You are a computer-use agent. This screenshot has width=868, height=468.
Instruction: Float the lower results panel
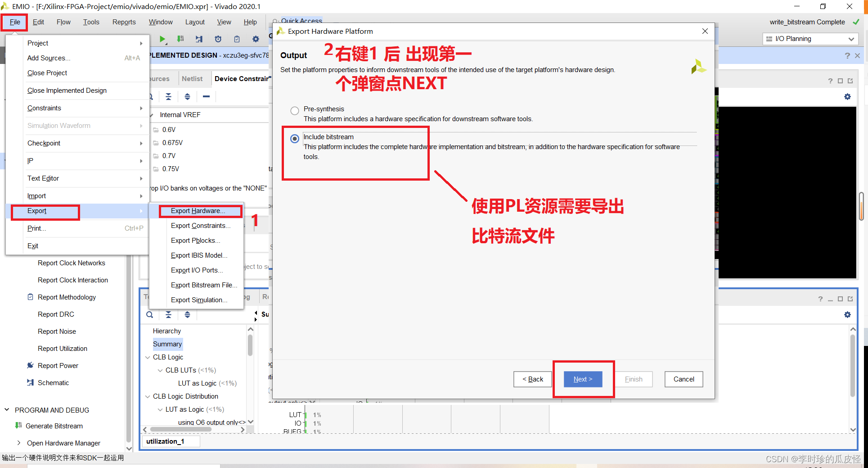(x=850, y=299)
